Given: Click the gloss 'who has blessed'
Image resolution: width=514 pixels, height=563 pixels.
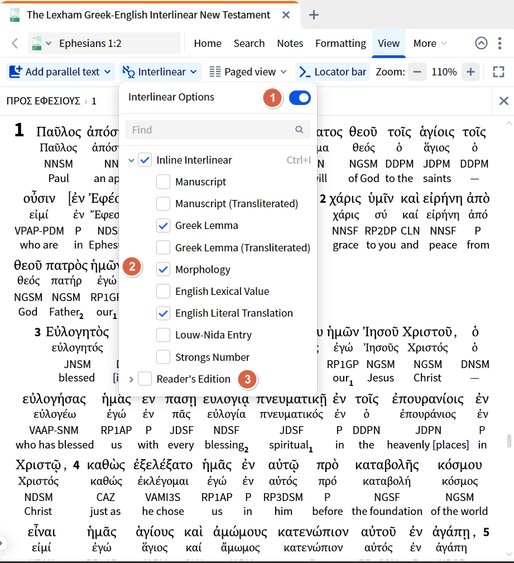Looking at the screenshot, I should [55, 445].
